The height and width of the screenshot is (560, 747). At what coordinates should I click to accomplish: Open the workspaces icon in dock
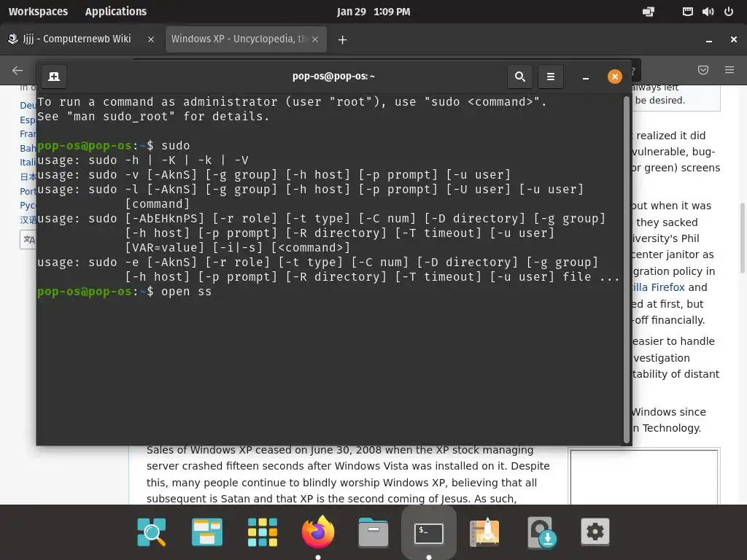(206, 532)
